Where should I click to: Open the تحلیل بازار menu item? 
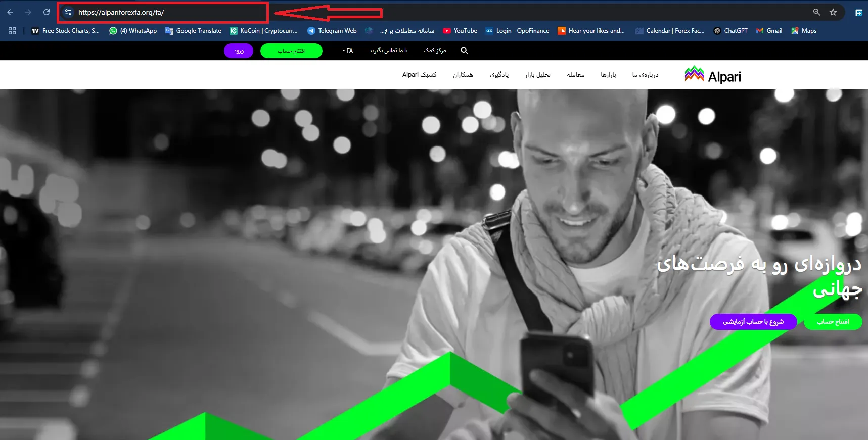click(x=537, y=75)
